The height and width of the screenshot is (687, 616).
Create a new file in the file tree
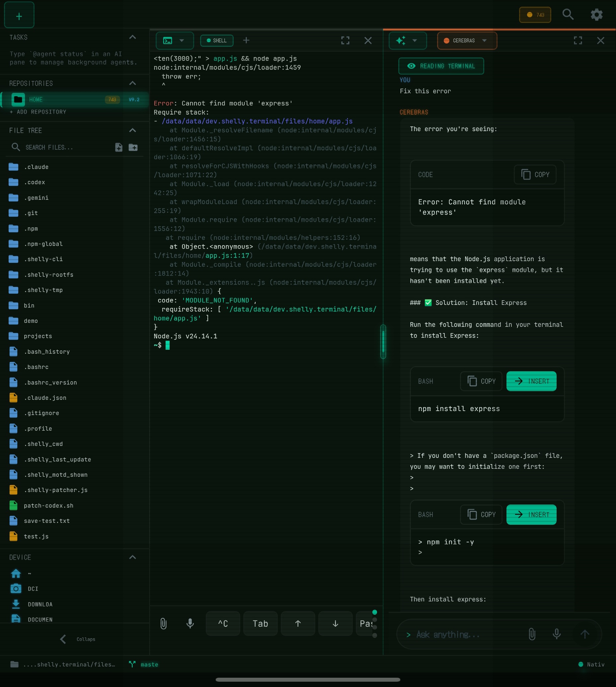(119, 147)
